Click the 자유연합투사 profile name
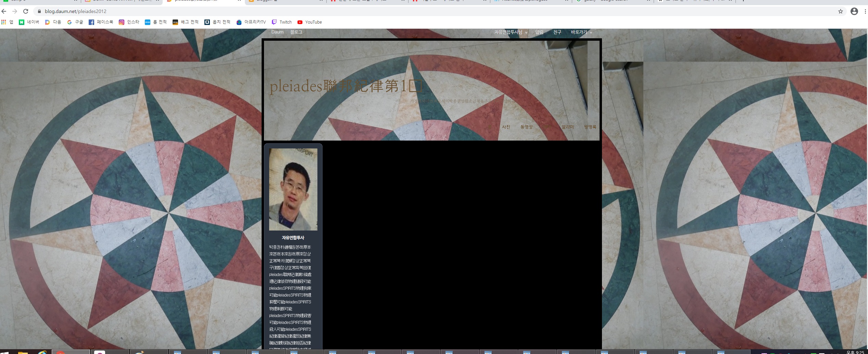 293,238
